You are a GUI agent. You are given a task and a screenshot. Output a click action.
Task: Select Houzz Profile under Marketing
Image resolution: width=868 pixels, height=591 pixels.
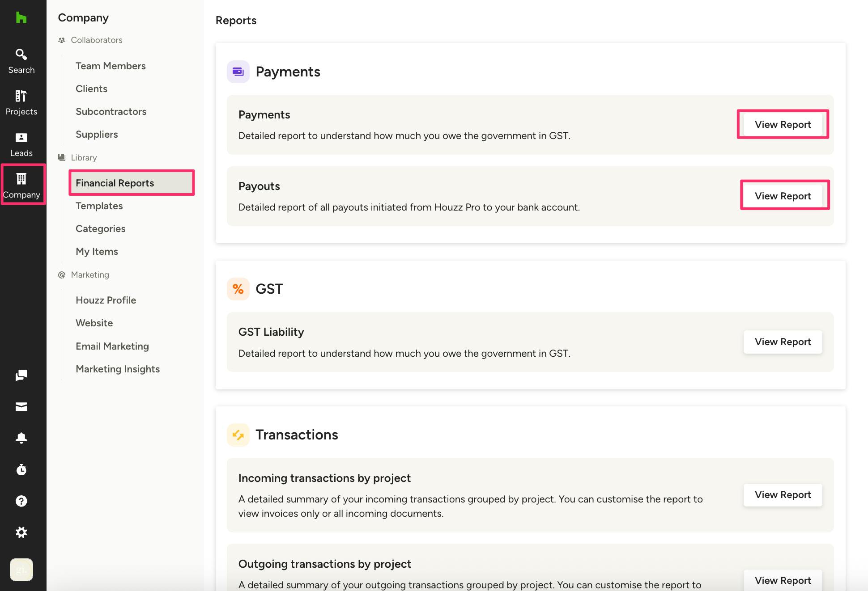[x=106, y=300]
